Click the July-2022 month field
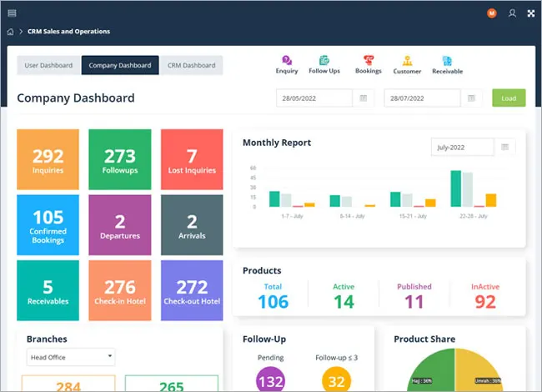The image size is (542, 392). click(463, 148)
